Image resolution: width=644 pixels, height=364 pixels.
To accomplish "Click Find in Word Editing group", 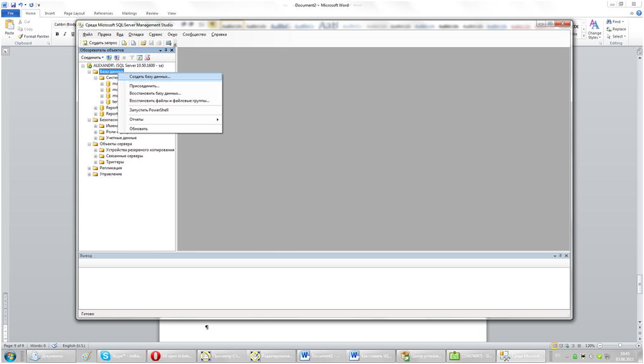I will point(615,22).
